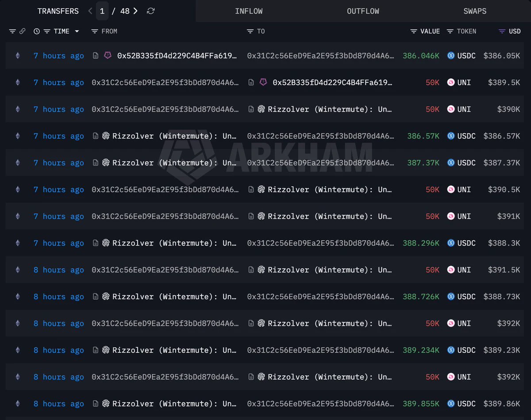Click the USDC token icon in first row
Screen dimensions: 531x420
point(451,56)
